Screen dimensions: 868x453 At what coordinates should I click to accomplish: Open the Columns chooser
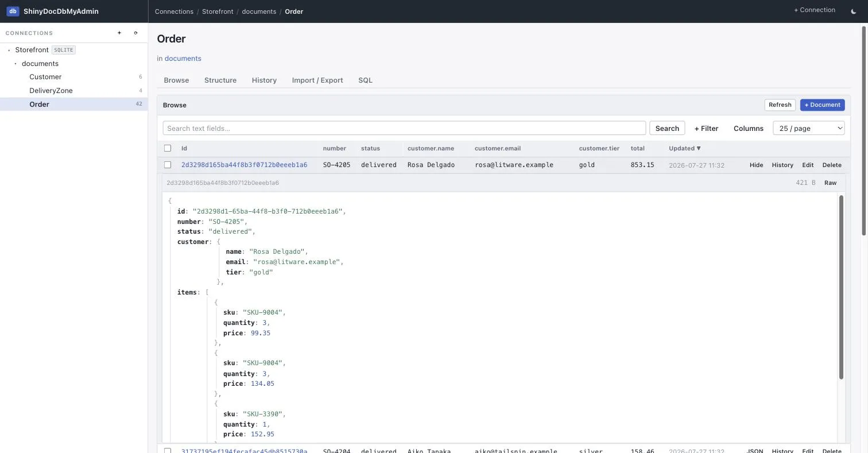(749, 128)
